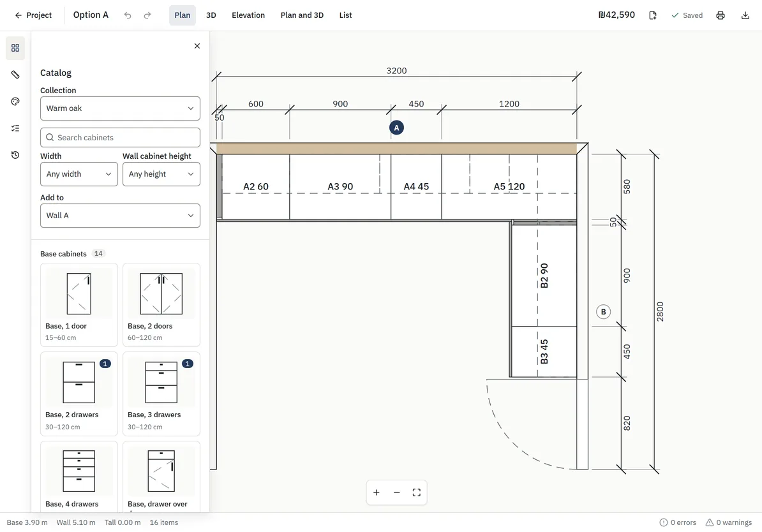Viewport: 762px width, 532px height.
Task: Select wall marker B on the plan
Action: (603, 312)
